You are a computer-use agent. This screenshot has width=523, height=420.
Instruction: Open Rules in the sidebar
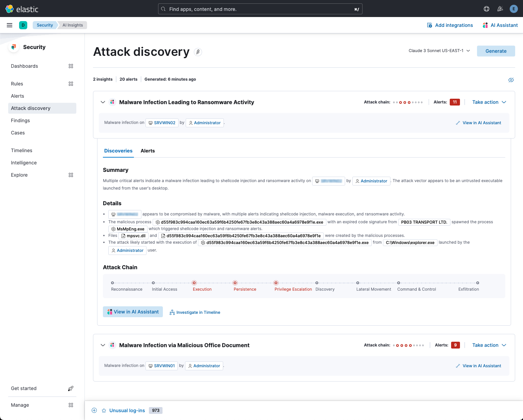pos(17,84)
